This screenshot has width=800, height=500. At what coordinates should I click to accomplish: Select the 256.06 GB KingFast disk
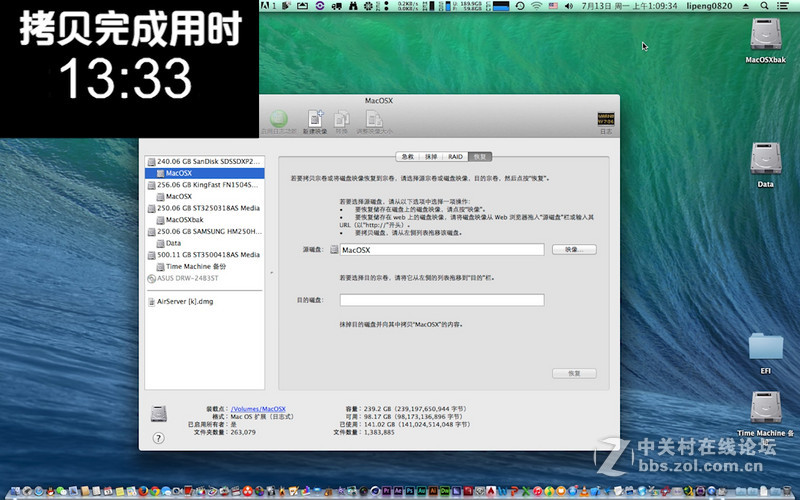[205, 185]
